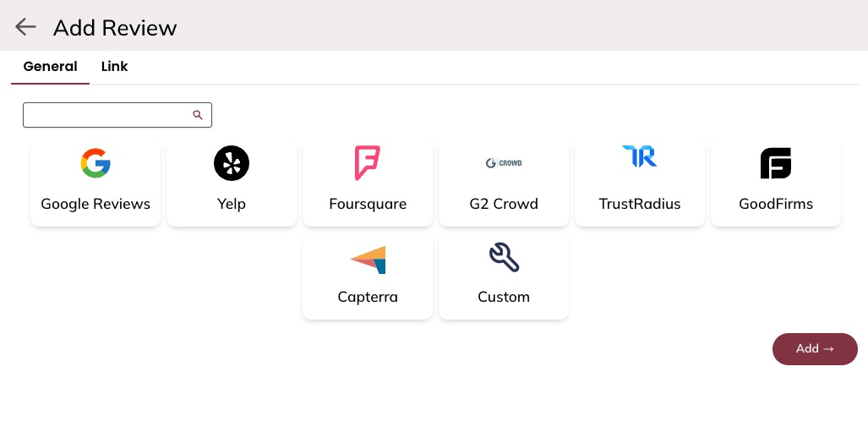Select the Yelp card label
868x443 pixels.
click(232, 204)
